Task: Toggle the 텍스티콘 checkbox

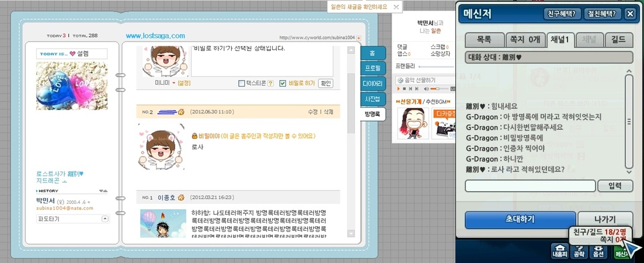Action: coord(242,84)
